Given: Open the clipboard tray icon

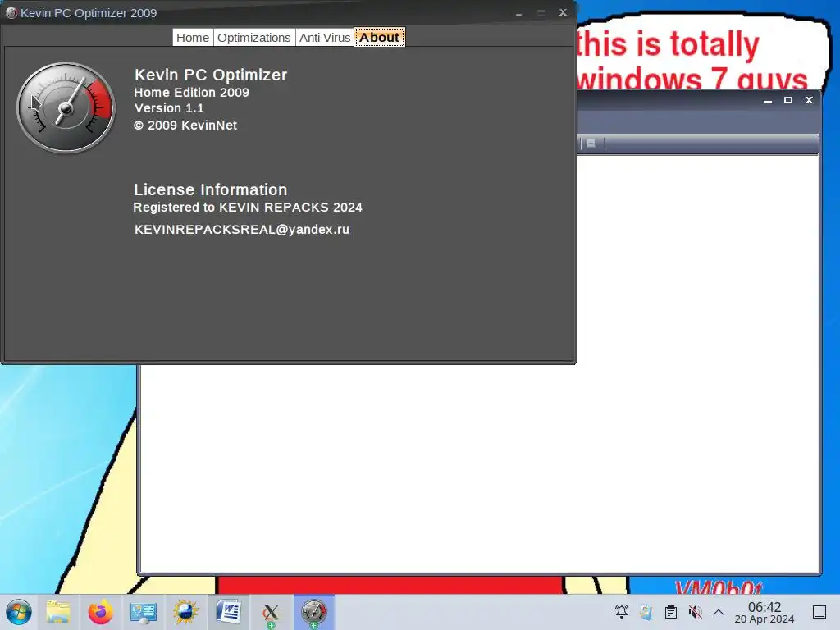Looking at the screenshot, I should coord(671,612).
